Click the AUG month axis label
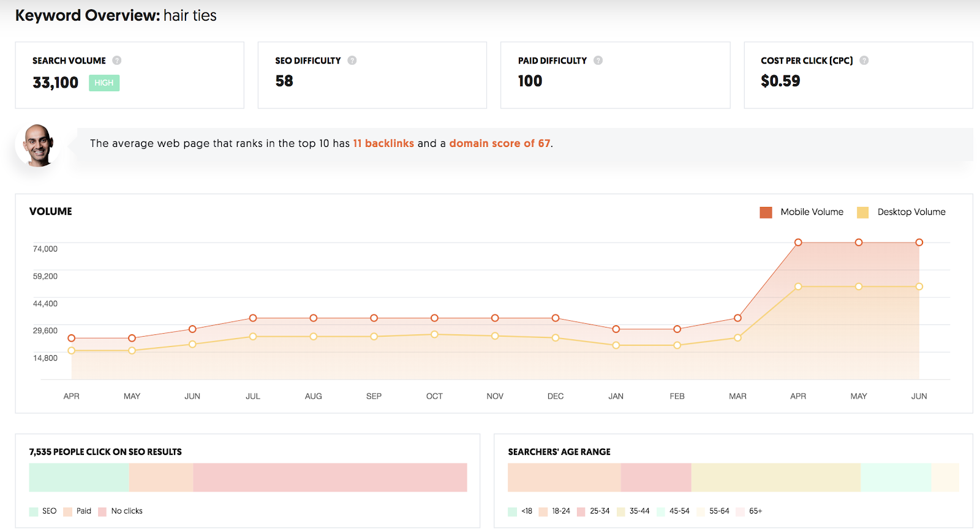Screen dimensions: 980x529 pyautogui.click(x=314, y=396)
